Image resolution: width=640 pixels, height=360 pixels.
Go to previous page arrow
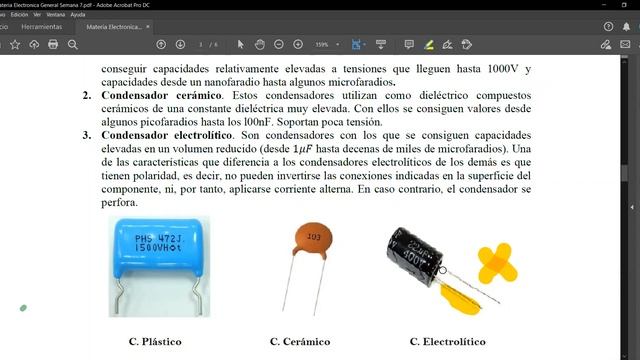tap(161, 44)
